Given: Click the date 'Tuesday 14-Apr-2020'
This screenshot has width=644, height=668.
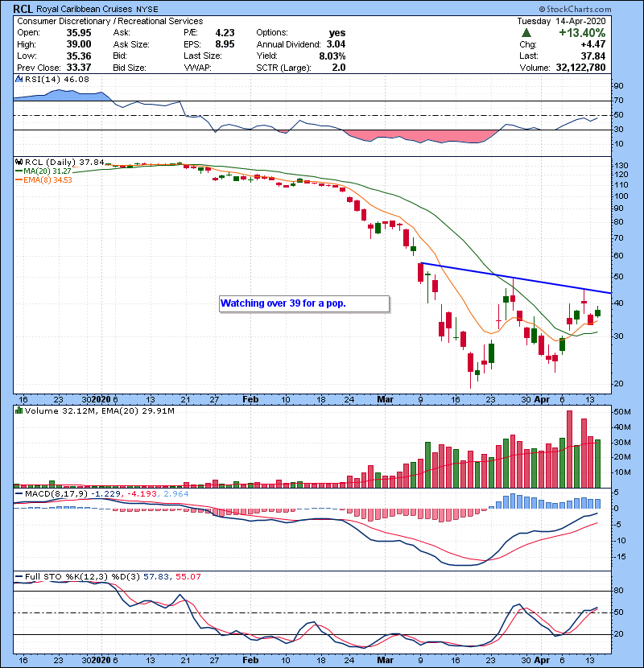Looking at the screenshot, I should click(x=561, y=21).
